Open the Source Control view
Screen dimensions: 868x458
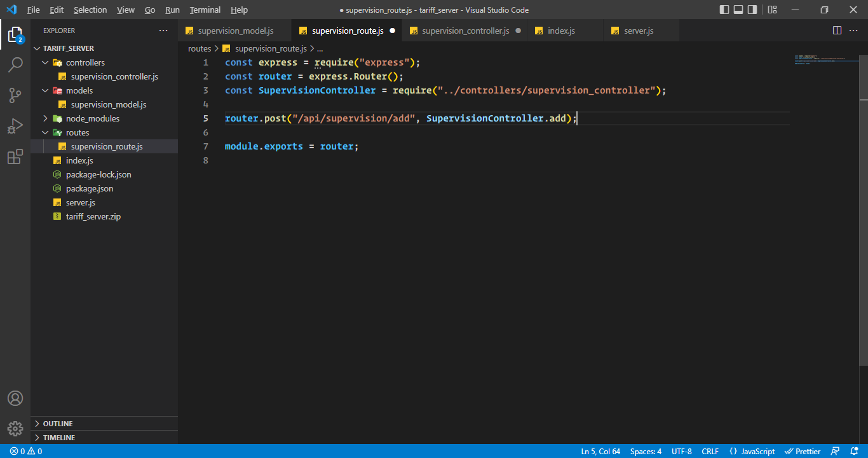(15, 95)
